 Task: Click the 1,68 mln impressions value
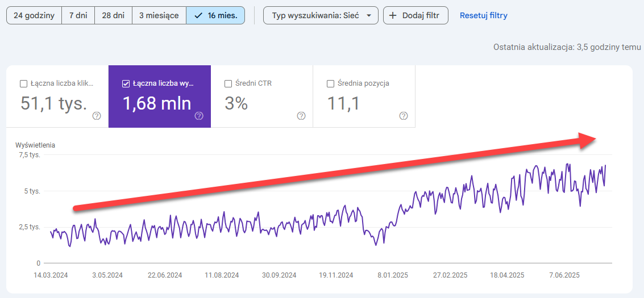coord(157,103)
